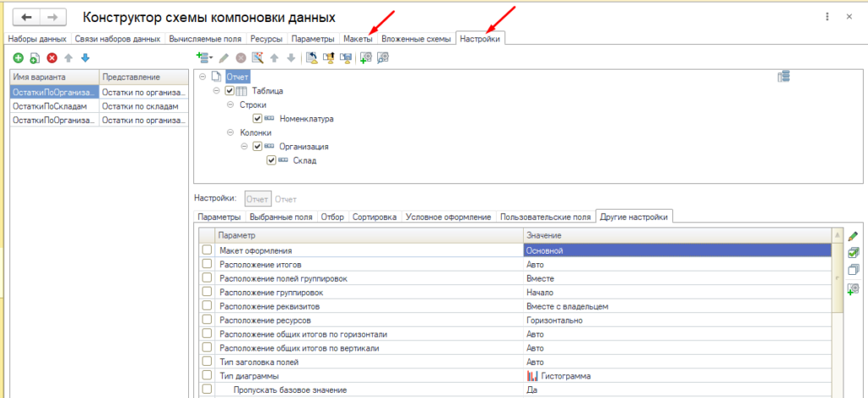The width and height of the screenshot is (868, 398).
Task: Open the Наборы данных tab
Action: click(37, 39)
